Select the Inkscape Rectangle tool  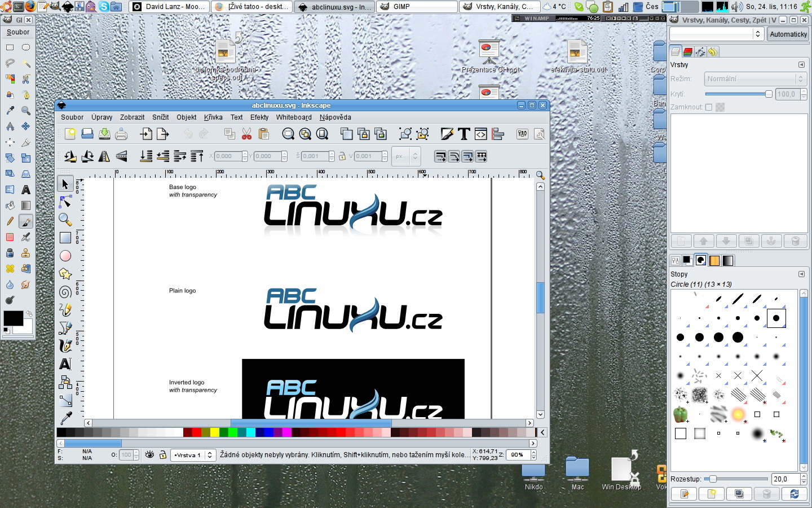(x=65, y=238)
